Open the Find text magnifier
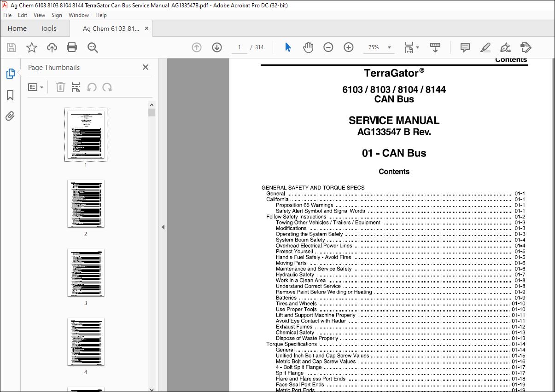This screenshot has height=392, width=555. point(93,47)
